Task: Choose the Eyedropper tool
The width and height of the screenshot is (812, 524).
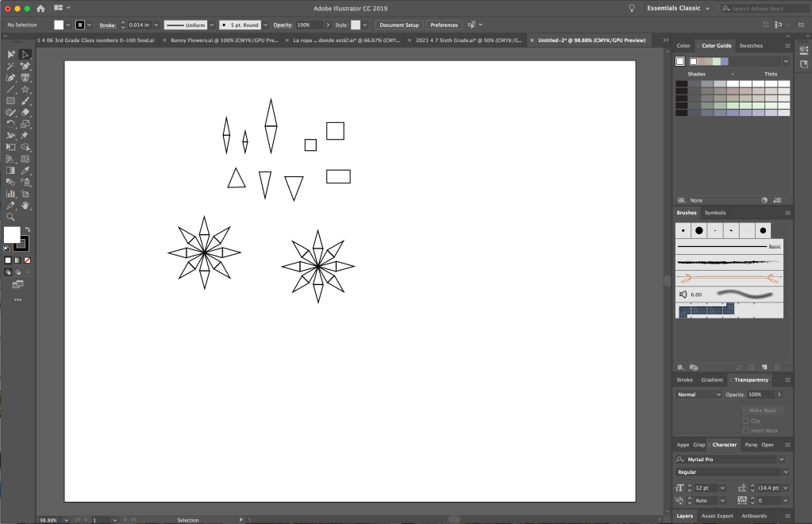Action: tap(25, 170)
